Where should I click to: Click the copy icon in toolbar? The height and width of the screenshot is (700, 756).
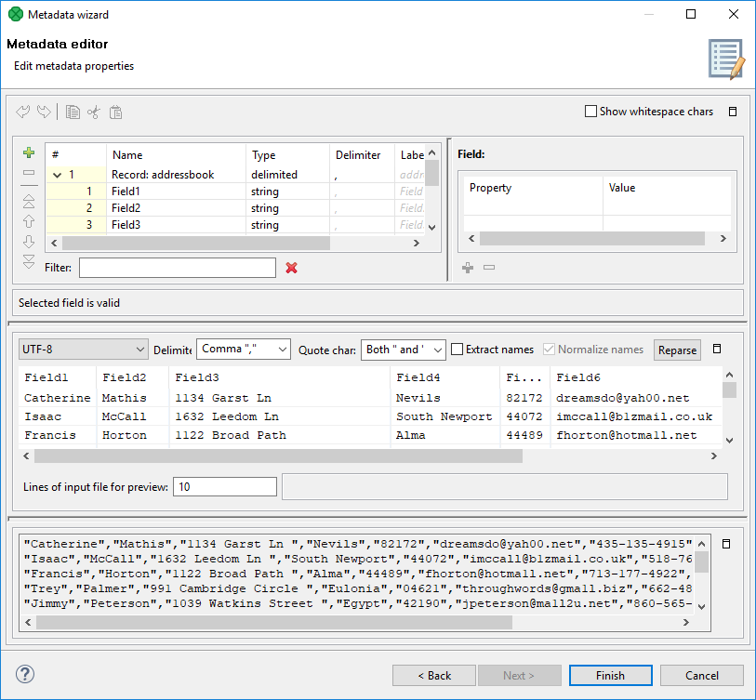point(73,112)
